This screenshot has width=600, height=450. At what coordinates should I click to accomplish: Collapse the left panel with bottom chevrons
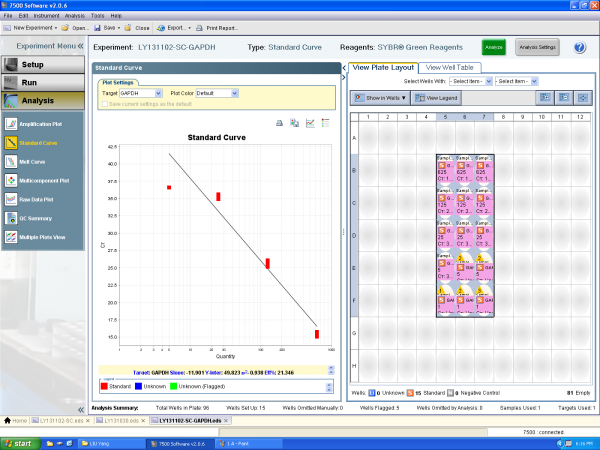[x=81, y=410]
